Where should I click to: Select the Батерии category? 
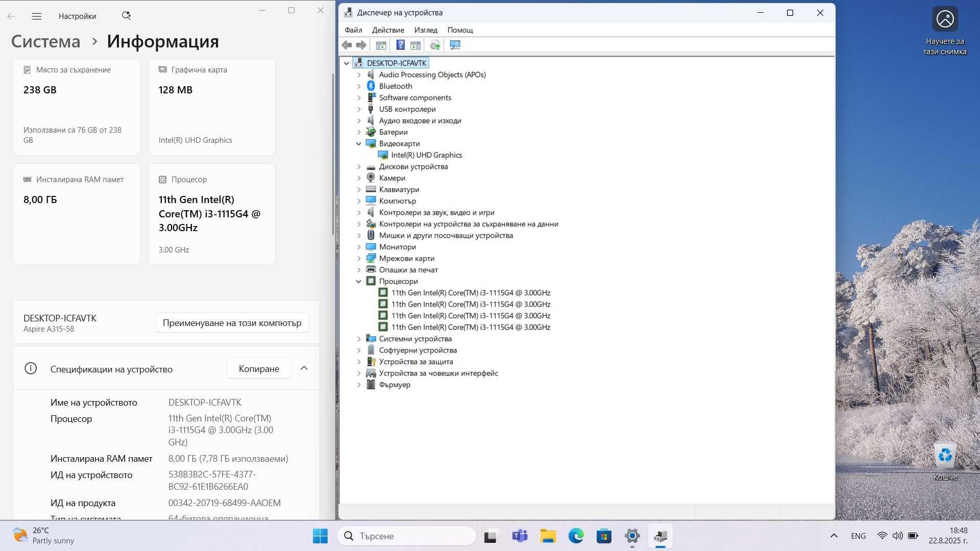pos(393,132)
